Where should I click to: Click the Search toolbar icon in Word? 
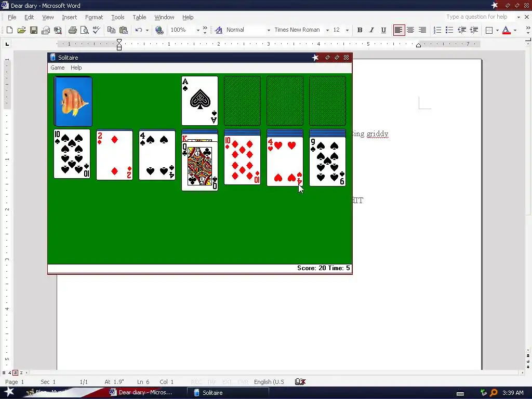(58, 30)
